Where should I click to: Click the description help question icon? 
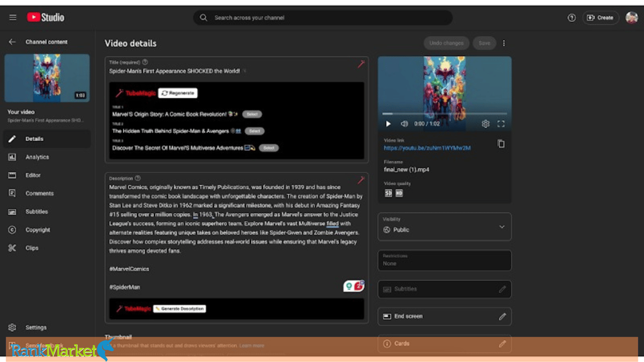138,178
